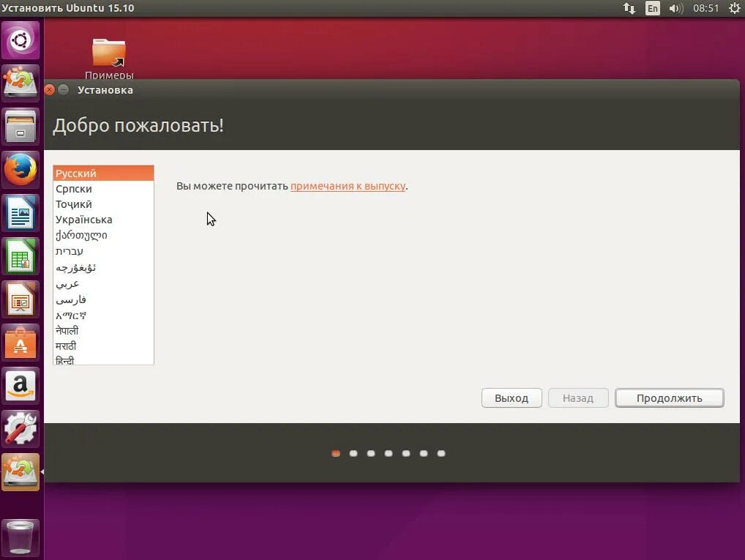Open System Settings gear-and-wrench icon
Viewport: 745px width, 560px height.
click(x=20, y=428)
